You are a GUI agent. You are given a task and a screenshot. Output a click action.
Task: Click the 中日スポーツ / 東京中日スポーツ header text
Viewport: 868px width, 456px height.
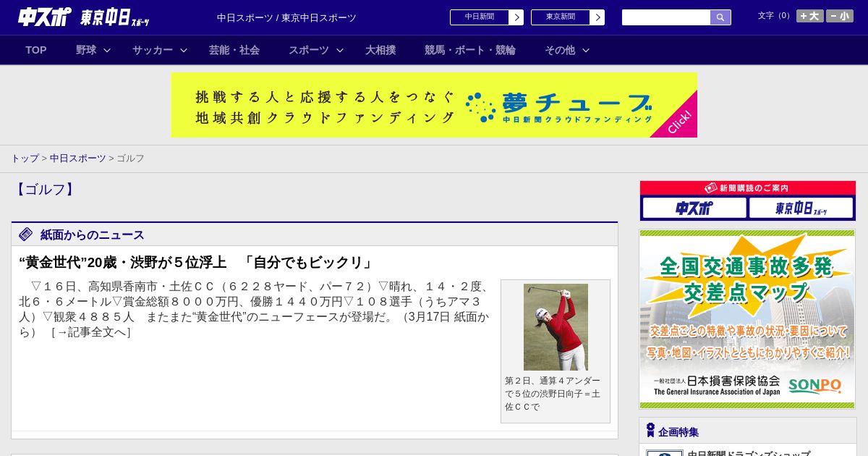(286, 17)
